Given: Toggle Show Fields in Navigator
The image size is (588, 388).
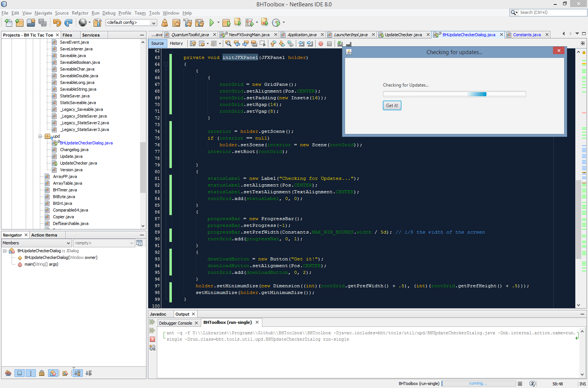Looking at the screenshot, I should coord(20,373).
